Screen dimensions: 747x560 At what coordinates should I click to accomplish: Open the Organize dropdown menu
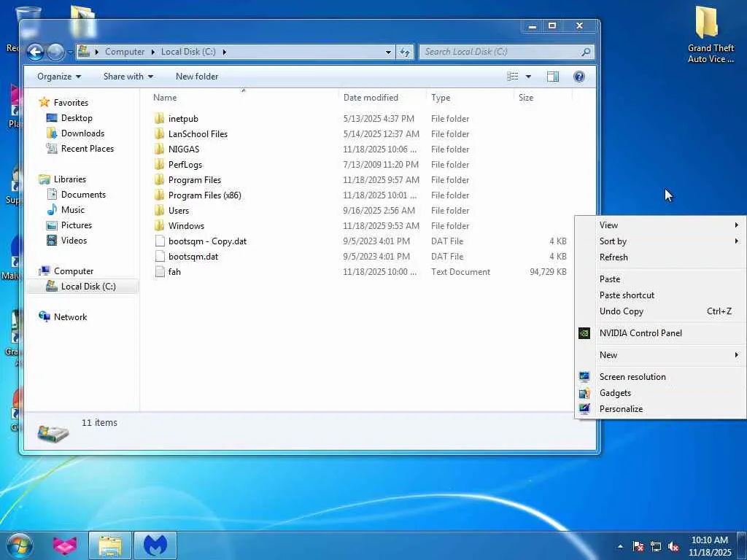(x=59, y=77)
